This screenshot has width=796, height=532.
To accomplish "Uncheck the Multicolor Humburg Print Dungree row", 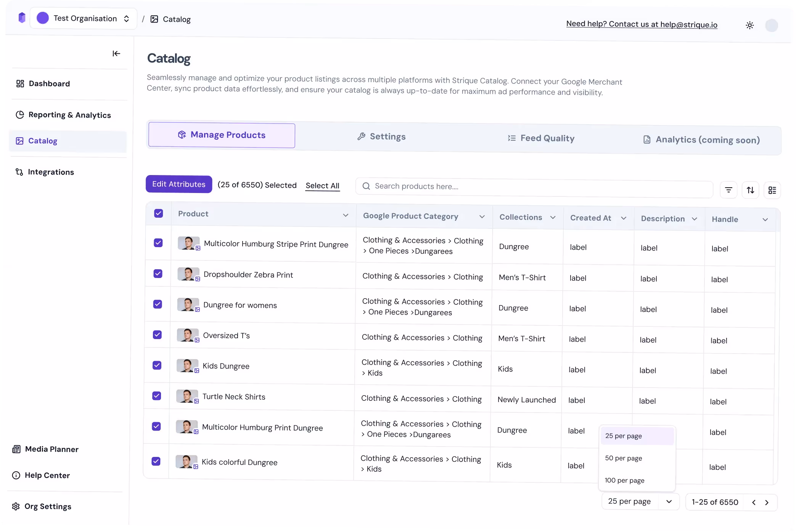I will click(156, 426).
